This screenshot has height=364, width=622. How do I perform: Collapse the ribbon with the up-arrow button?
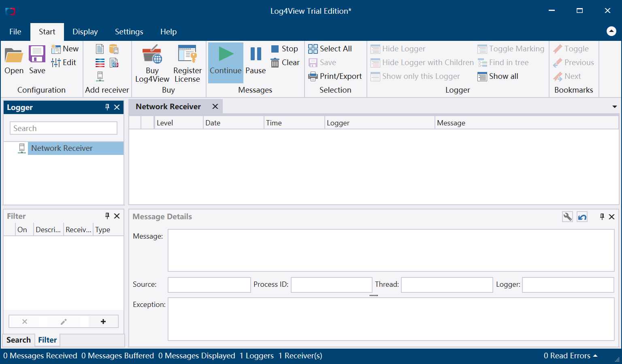[x=611, y=31]
